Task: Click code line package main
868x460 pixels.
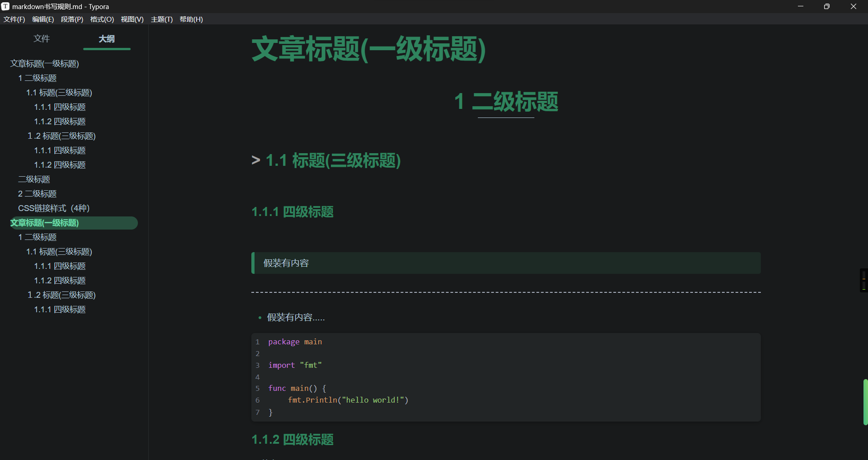Action: pyautogui.click(x=295, y=342)
